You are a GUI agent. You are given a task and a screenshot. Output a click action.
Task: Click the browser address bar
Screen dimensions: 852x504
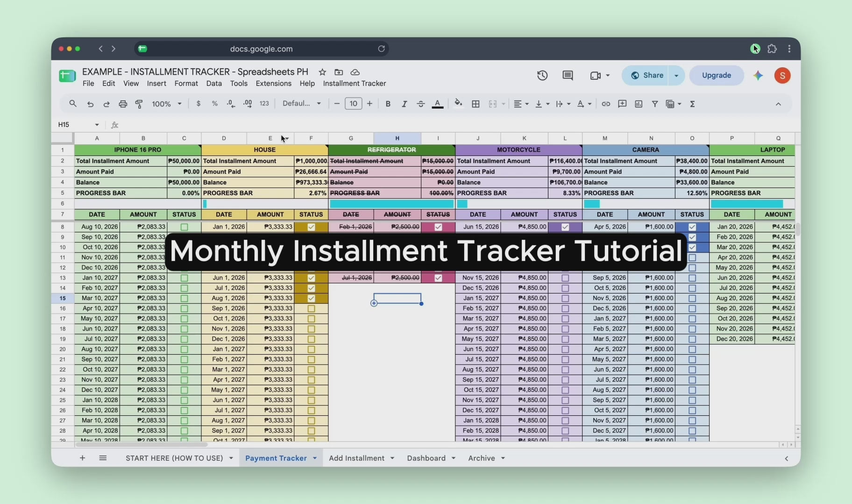coord(262,49)
